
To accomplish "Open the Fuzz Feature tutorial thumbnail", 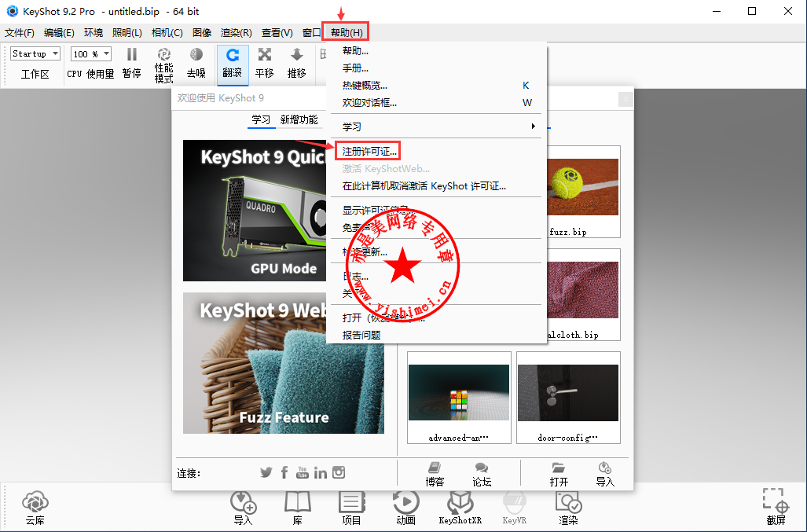I will tap(284, 363).
